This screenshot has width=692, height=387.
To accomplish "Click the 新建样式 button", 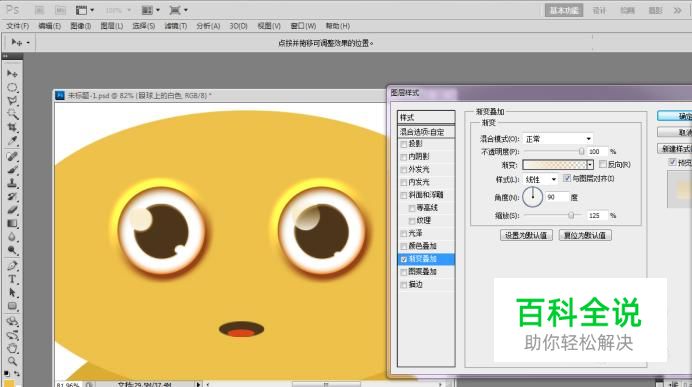I will click(674, 149).
